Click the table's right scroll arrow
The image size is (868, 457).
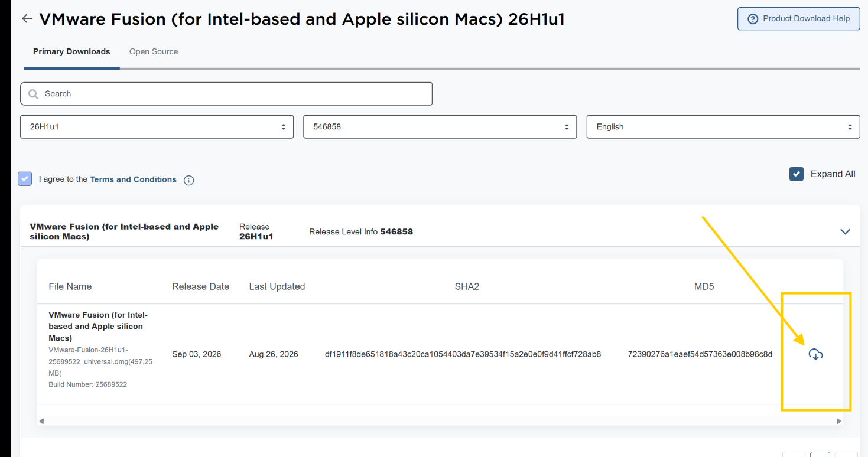coord(838,421)
